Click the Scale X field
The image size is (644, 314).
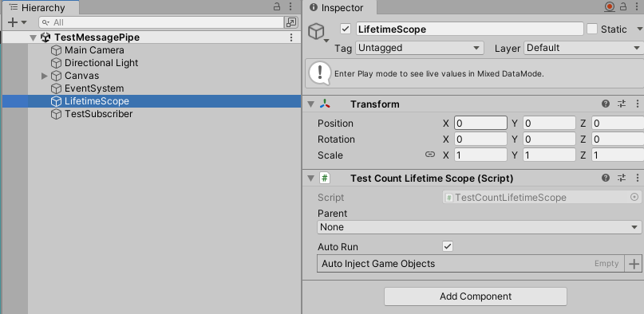pyautogui.click(x=480, y=155)
